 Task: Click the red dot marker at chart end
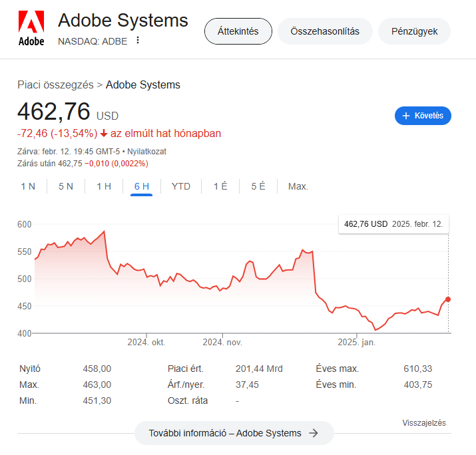(x=448, y=299)
